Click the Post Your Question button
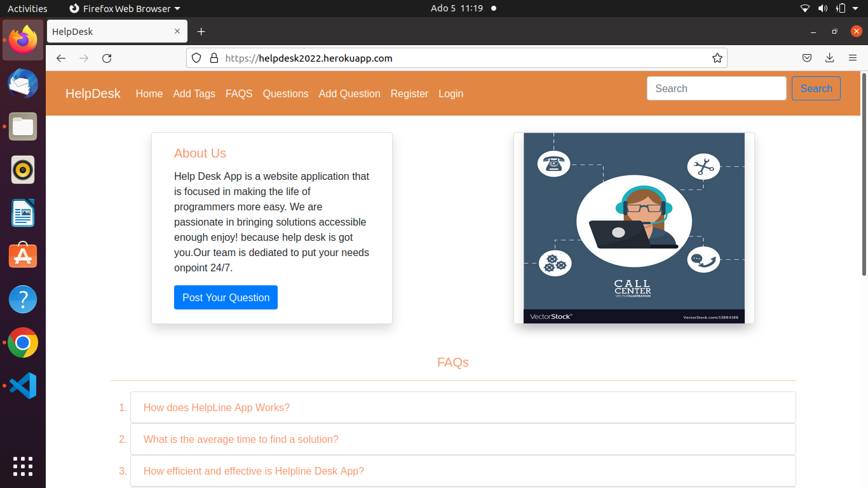 (226, 297)
